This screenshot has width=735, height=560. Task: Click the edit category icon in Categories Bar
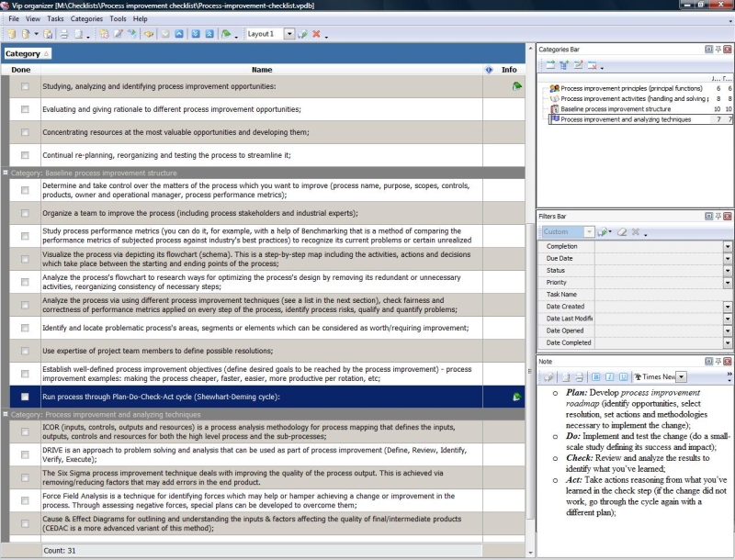pyautogui.click(x=578, y=65)
